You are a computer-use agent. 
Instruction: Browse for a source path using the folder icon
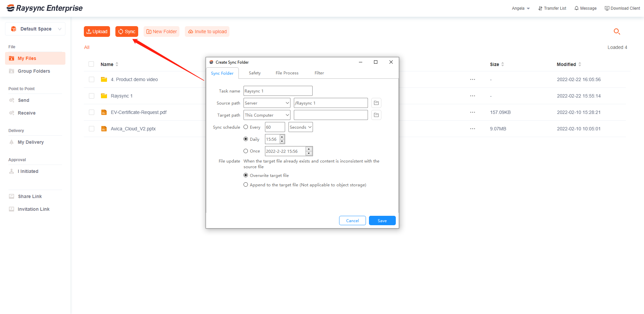376,103
